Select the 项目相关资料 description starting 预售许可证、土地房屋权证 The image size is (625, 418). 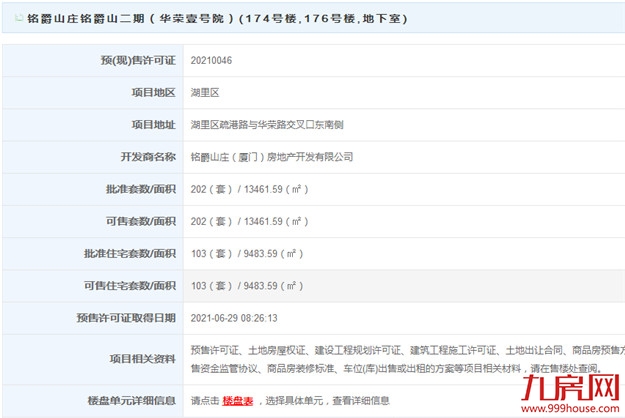point(408,359)
